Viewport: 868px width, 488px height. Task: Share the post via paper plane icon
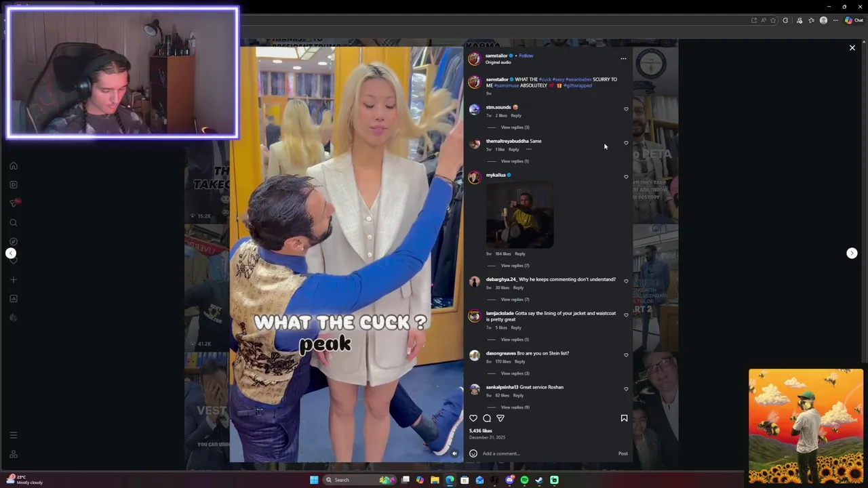[x=500, y=418]
